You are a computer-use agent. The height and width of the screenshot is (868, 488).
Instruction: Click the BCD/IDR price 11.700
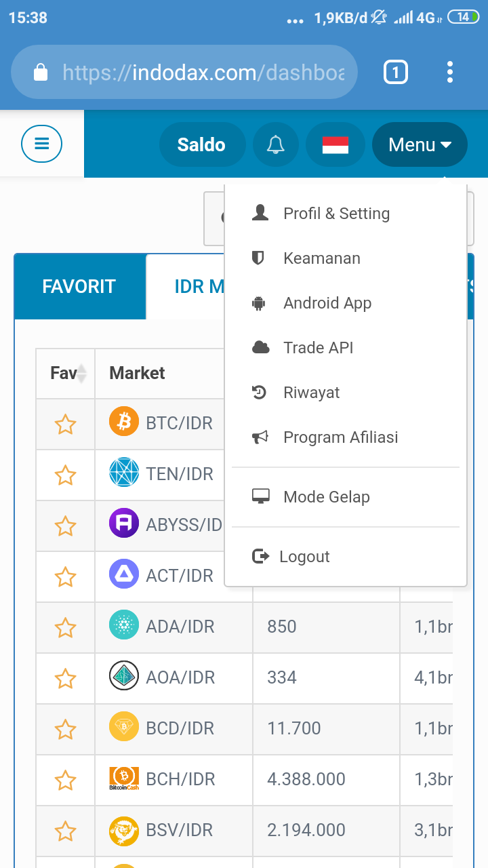[x=294, y=728]
